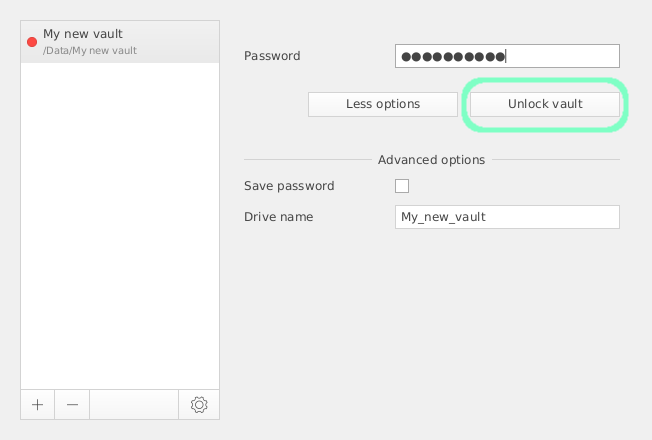Open settings with the gear icon
652x440 pixels.
(199, 405)
